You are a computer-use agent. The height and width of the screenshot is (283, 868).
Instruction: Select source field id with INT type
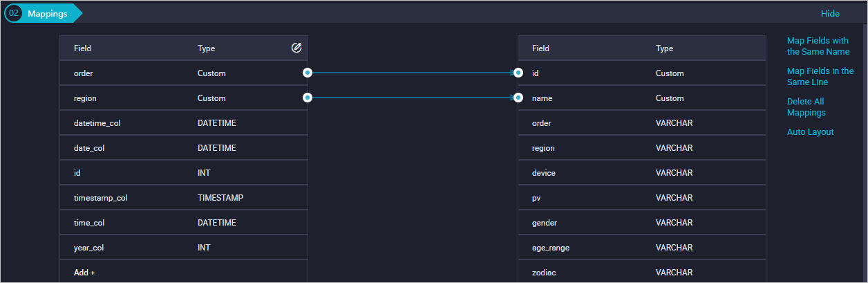184,173
